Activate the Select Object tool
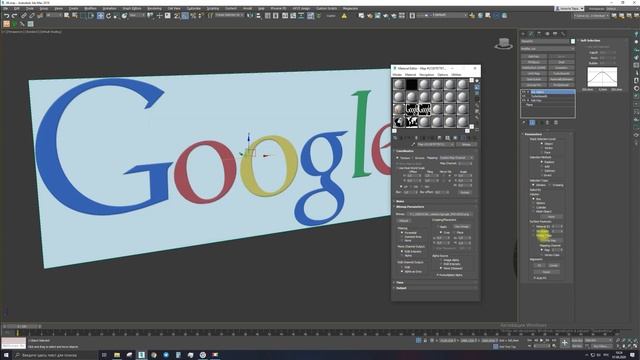The width and height of the screenshot is (640, 360). [67, 16]
